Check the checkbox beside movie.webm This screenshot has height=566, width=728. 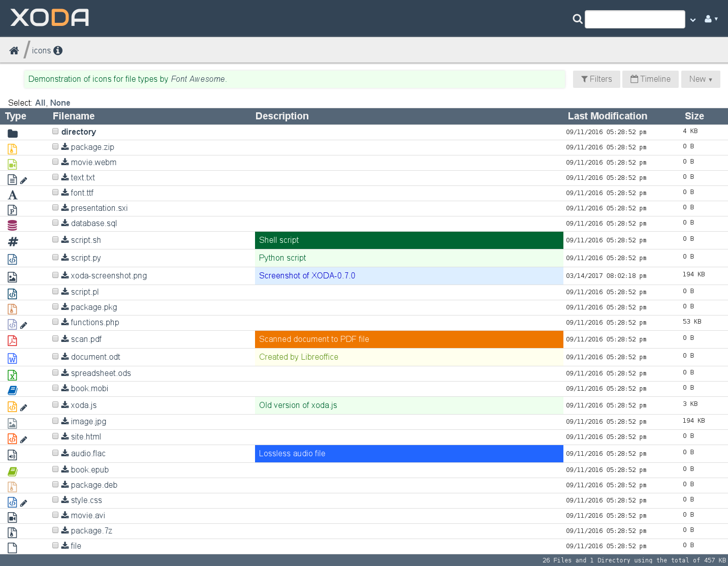coord(55,161)
